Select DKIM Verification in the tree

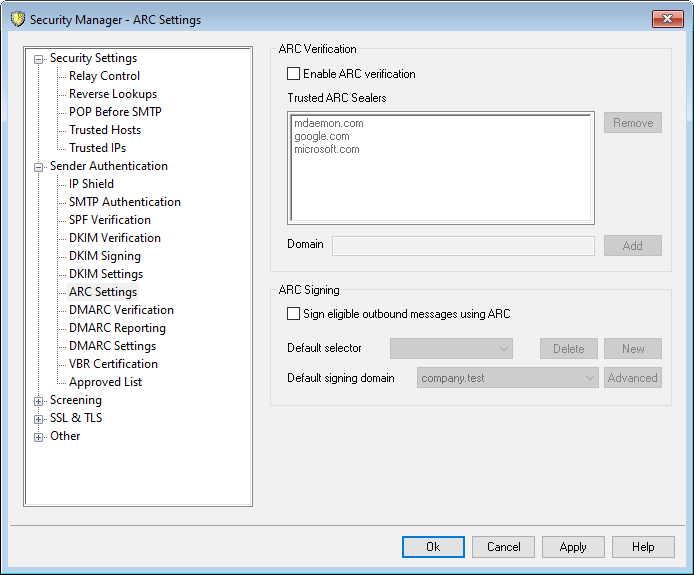(x=114, y=238)
